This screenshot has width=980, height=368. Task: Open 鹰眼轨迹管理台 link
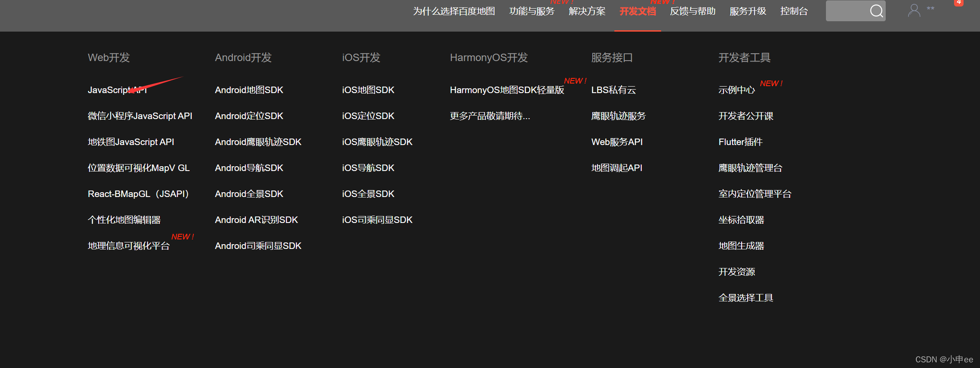[750, 168]
